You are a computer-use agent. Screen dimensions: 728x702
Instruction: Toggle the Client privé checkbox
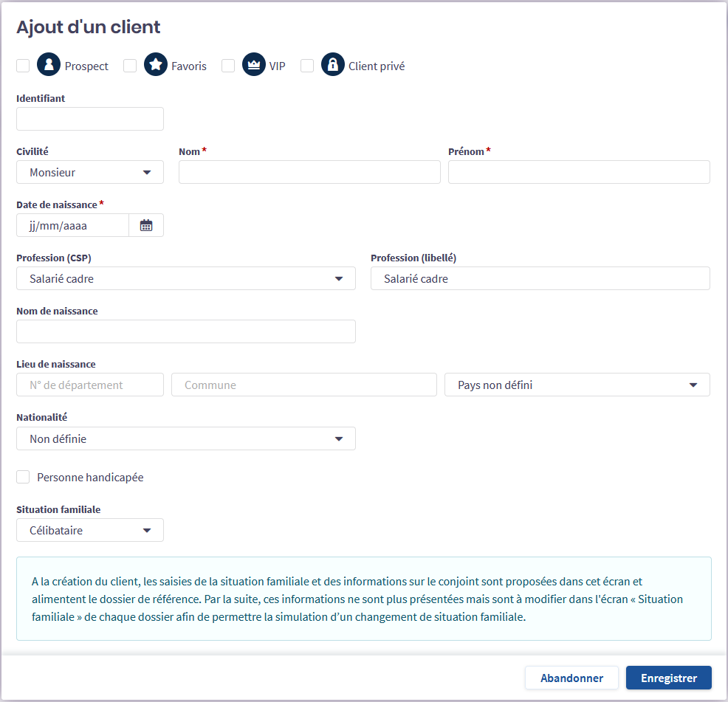(x=307, y=66)
